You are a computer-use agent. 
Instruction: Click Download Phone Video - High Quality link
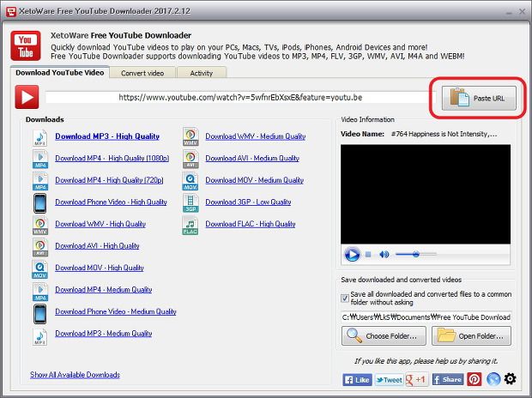click(x=111, y=202)
